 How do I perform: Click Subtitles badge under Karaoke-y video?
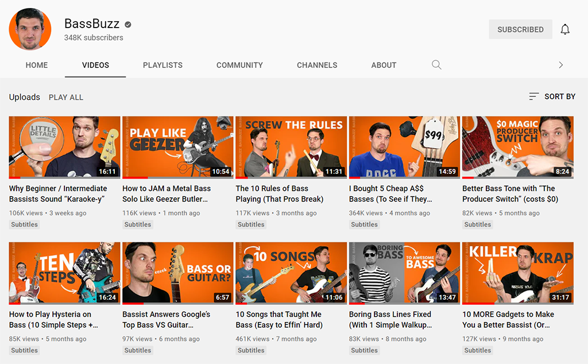(24, 224)
